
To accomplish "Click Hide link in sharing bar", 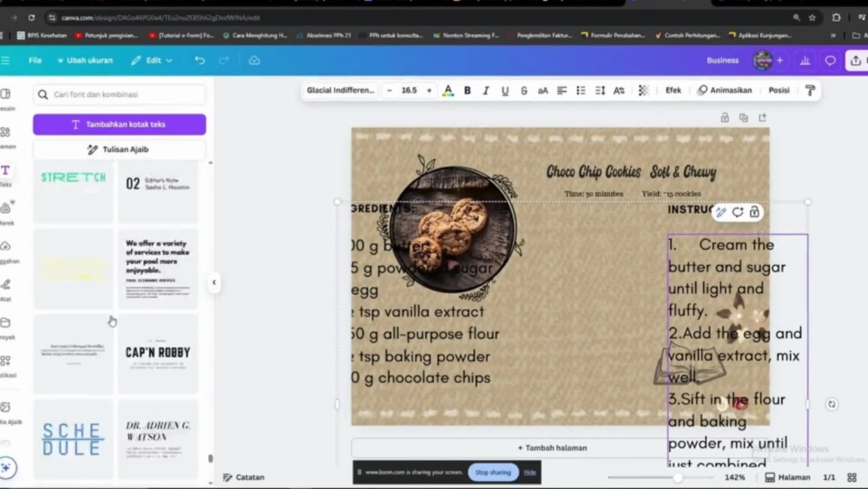I will [529, 472].
